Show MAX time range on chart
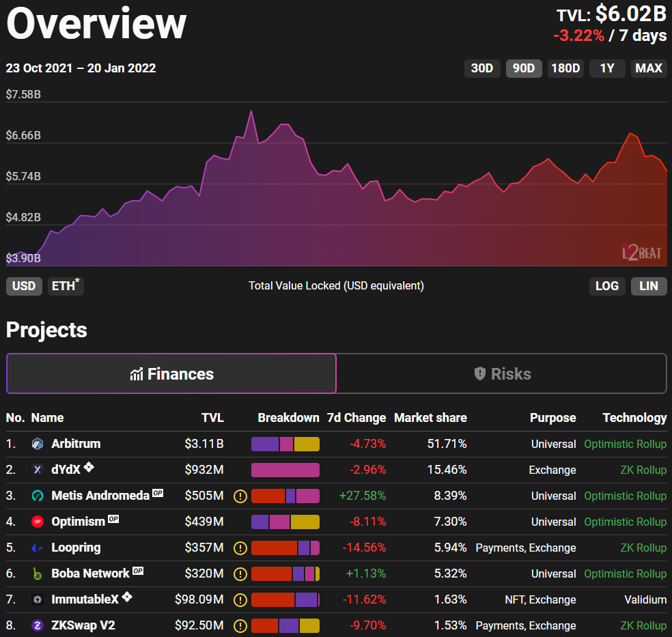 [x=648, y=68]
